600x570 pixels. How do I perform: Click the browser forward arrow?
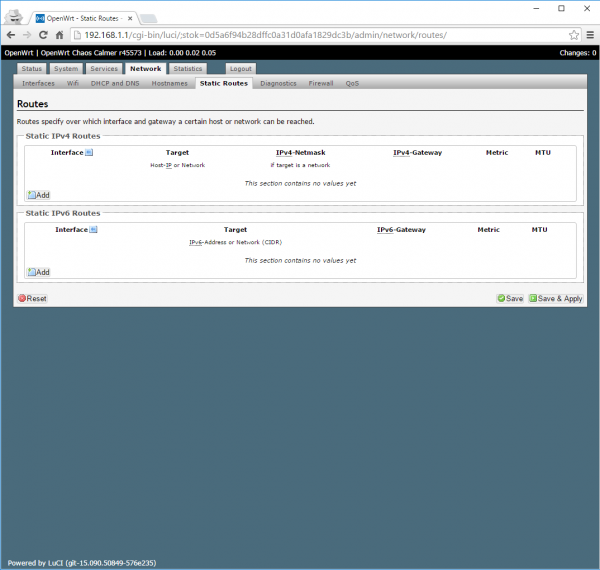point(29,35)
